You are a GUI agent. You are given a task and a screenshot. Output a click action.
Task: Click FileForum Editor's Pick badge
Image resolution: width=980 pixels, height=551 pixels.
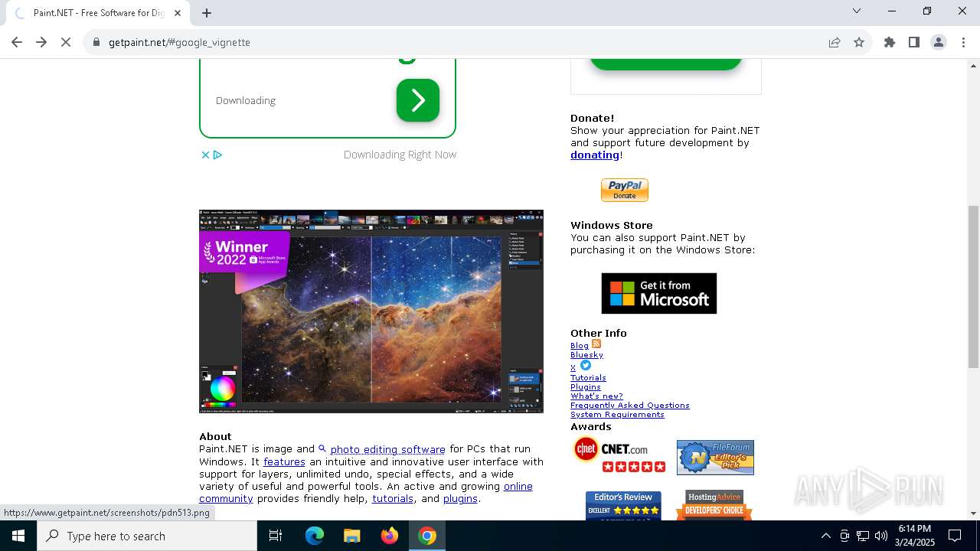coord(715,457)
